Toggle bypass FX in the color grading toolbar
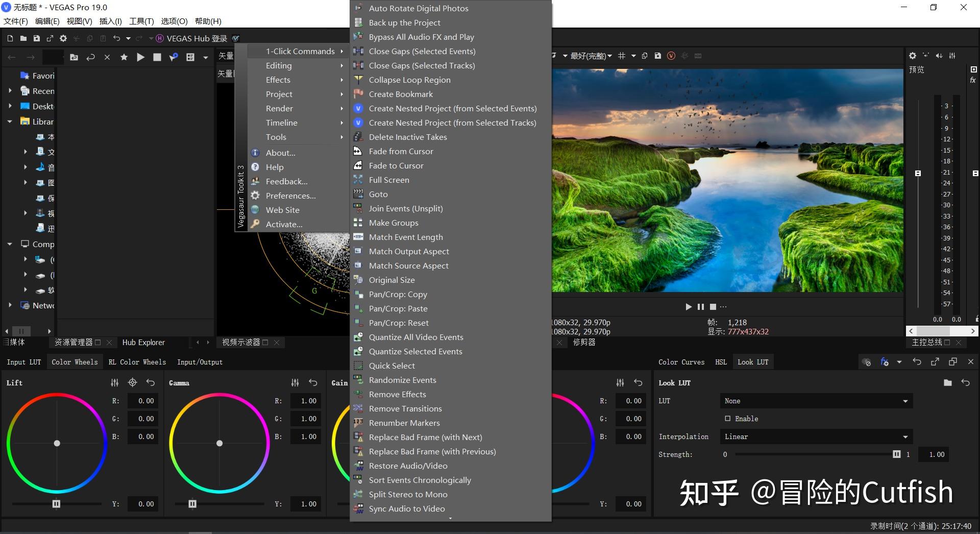The height and width of the screenshot is (534, 980). tap(866, 362)
